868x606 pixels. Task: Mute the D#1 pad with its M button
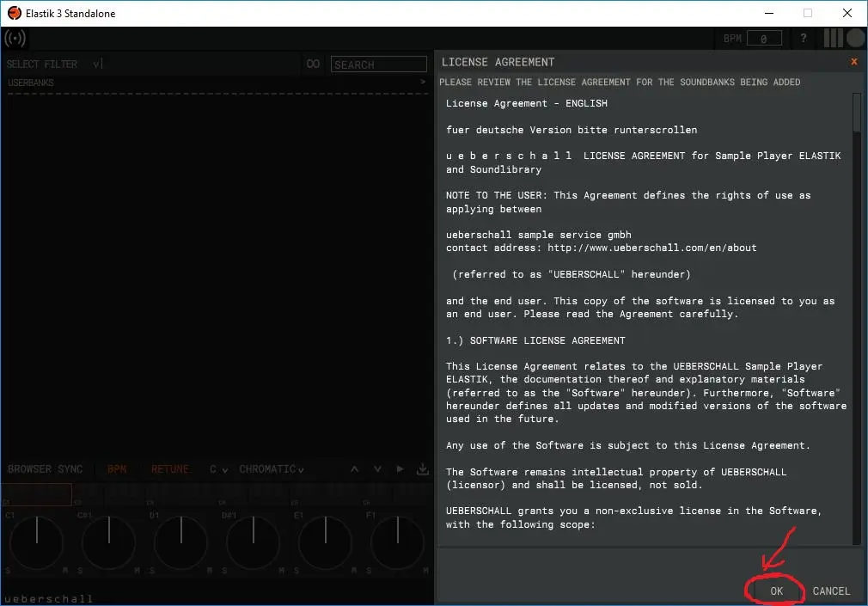pyautogui.click(x=282, y=570)
